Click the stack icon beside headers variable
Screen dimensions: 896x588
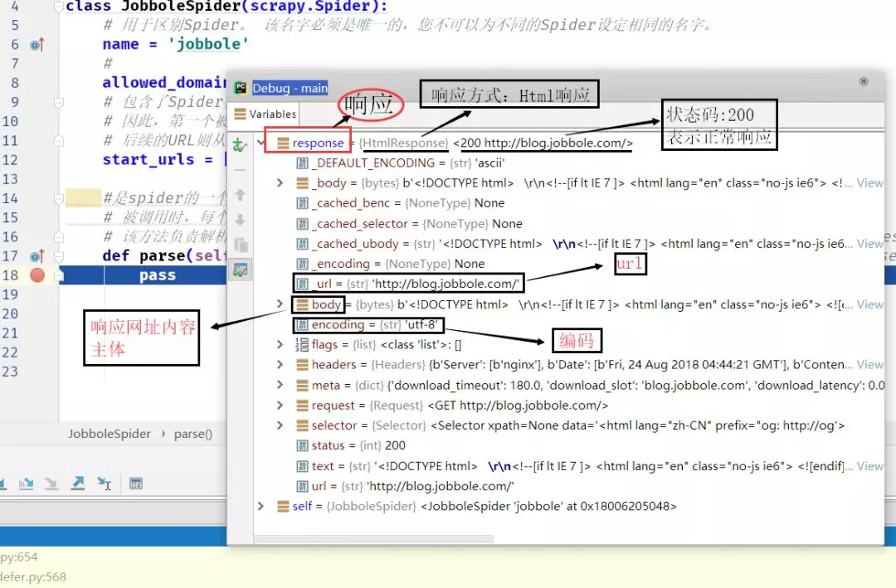(x=302, y=365)
